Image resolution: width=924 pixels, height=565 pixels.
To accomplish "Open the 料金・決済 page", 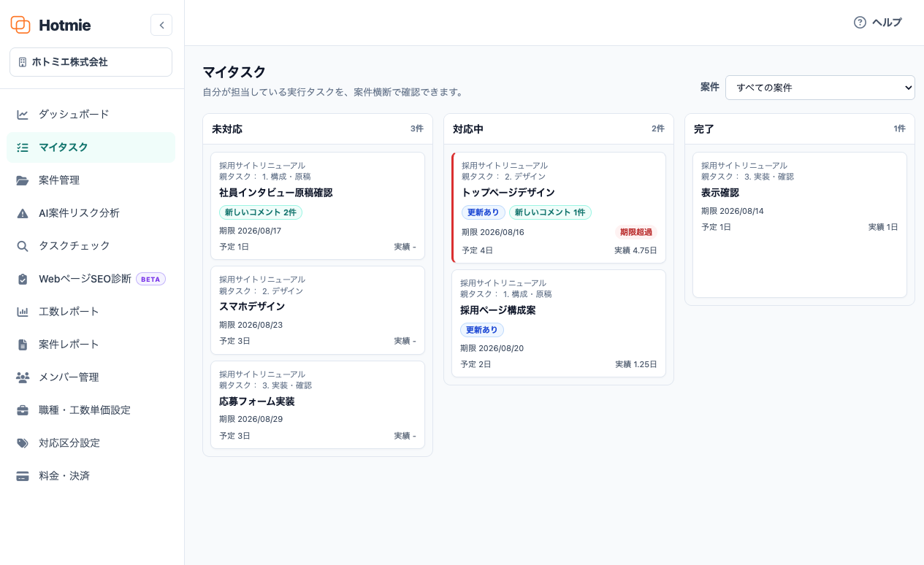I will click(x=91, y=476).
